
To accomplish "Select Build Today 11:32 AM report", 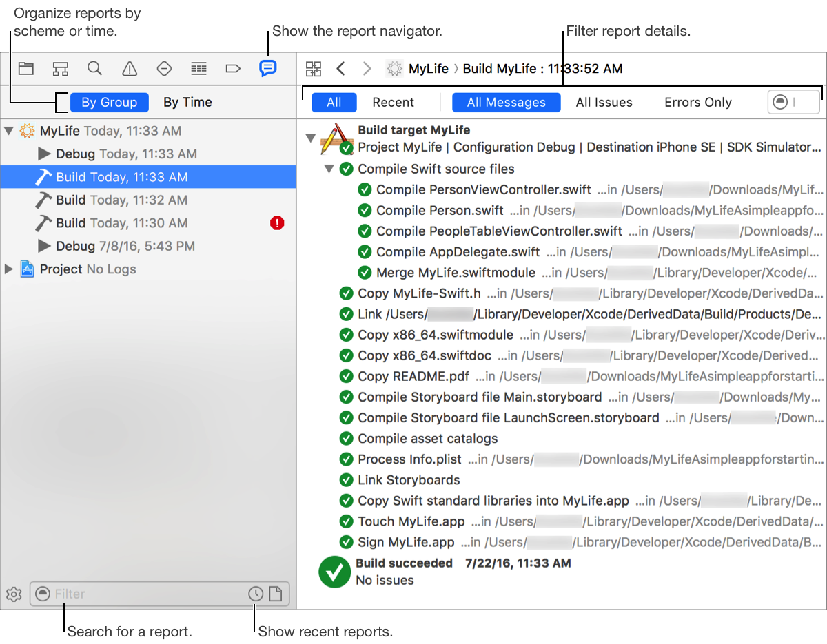I will click(x=148, y=200).
